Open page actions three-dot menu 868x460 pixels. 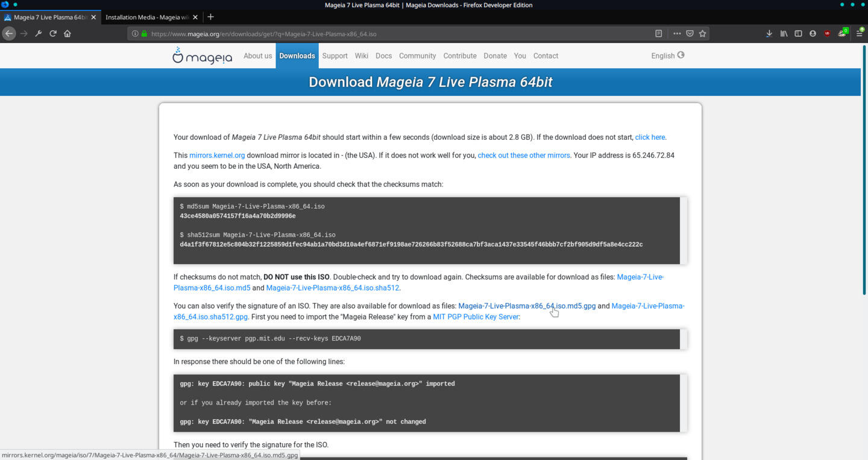pos(677,34)
